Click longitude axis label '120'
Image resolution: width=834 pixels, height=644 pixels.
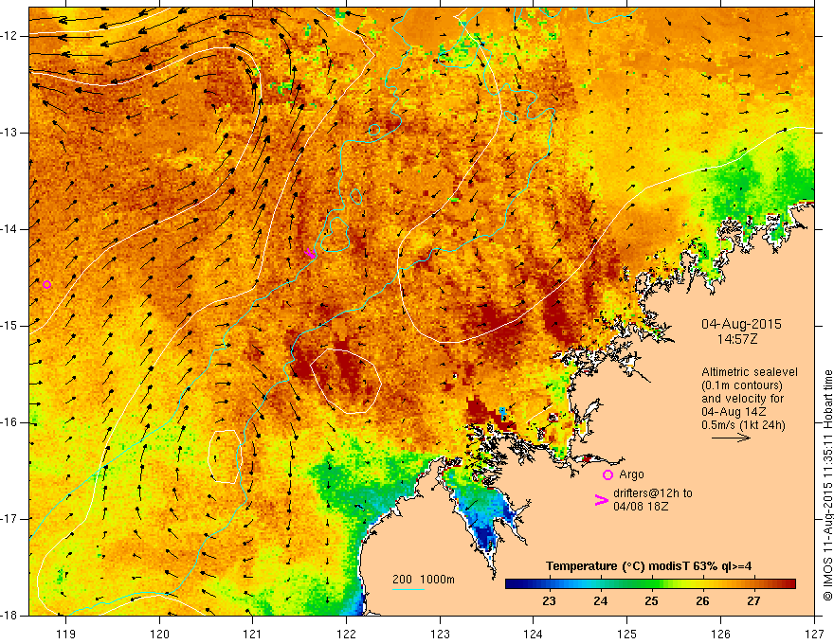tap(159, 634)
